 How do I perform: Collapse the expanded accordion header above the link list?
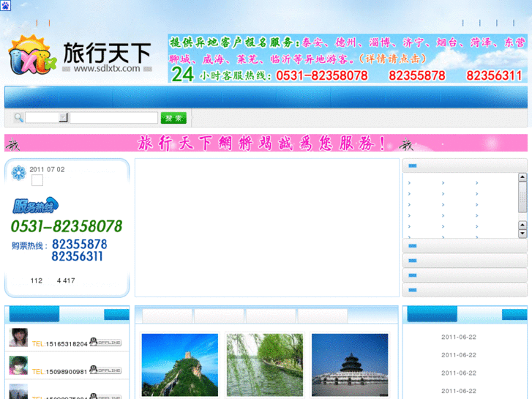465,165
